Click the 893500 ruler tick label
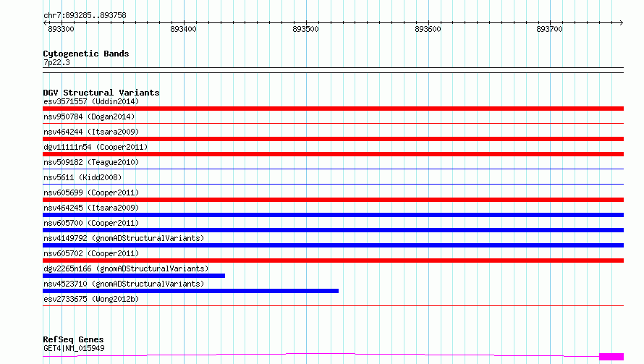 coord(305,29)
